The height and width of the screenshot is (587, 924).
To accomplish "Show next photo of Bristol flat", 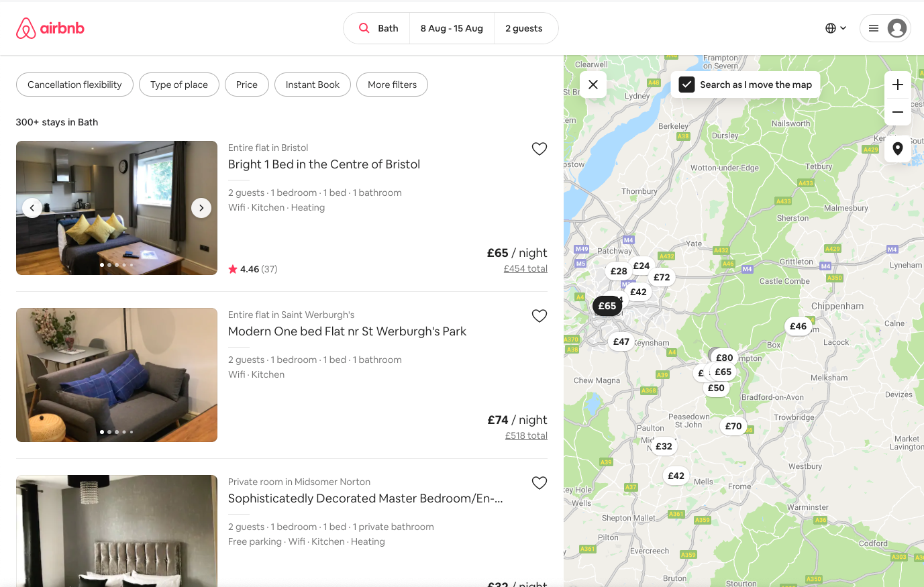I will (x=201, y=208).
